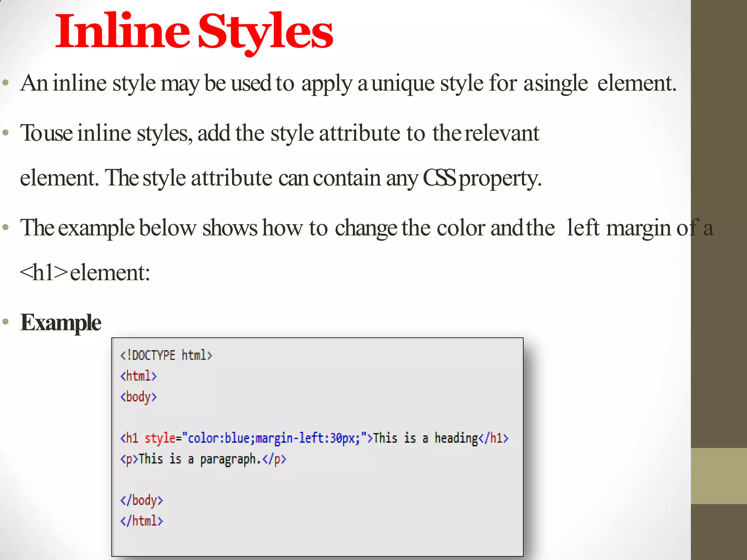Viewport: 747px width, 560px height.
Task: Select the sentence beginning 'An inline style may be used'
Action: (x=348, y=83)
